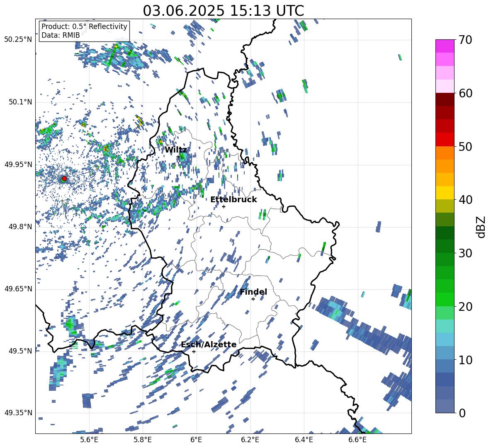
Task: Click the 6.4°E longitude label
Action: click(x=304, y=440)
